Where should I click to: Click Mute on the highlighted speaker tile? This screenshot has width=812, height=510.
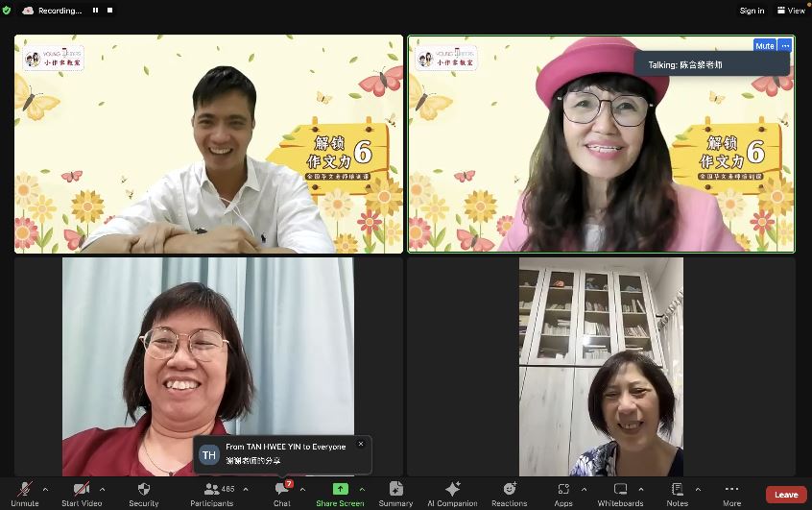click(x=764, y=45)
